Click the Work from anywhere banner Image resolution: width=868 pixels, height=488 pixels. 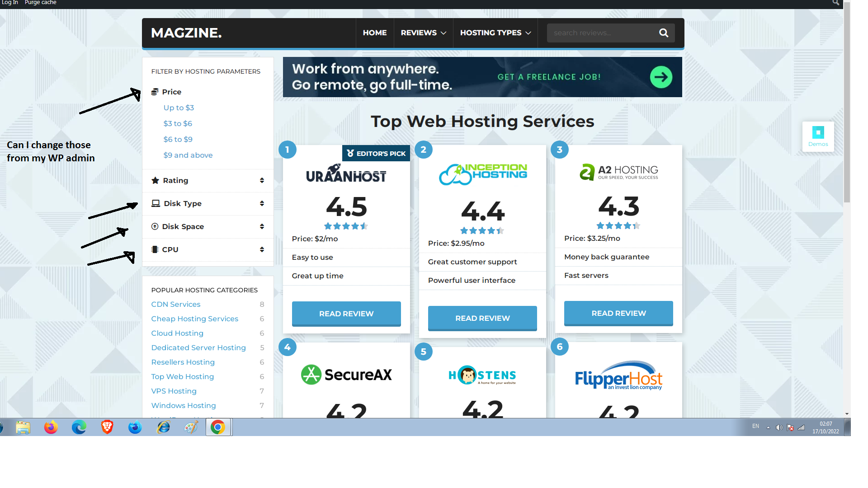coord(482,77)
